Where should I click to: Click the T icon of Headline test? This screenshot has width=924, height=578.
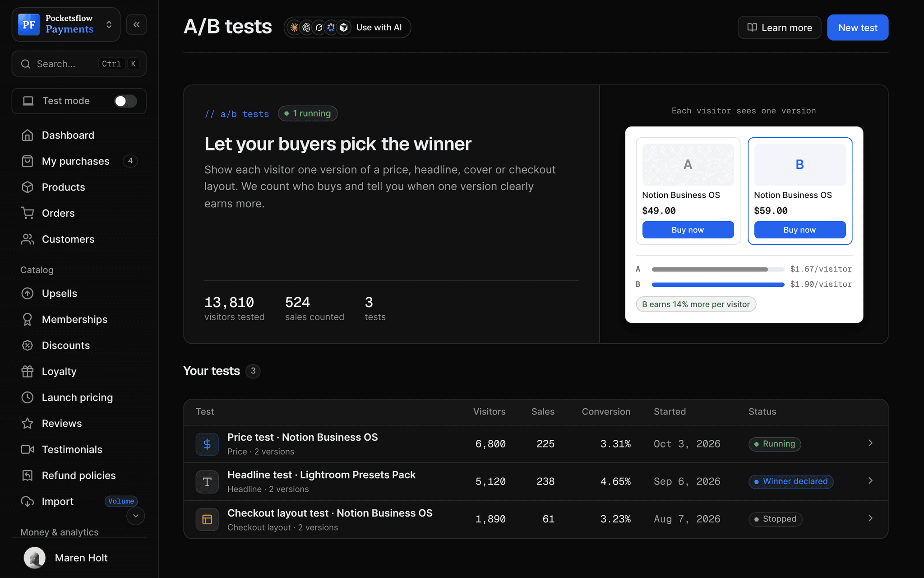point(207,482)
